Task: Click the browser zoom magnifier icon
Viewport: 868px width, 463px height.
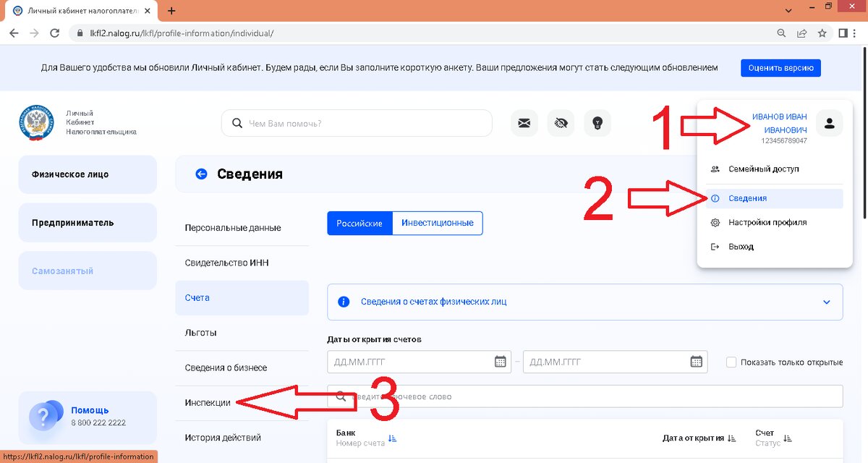Action: click(781, 33)
